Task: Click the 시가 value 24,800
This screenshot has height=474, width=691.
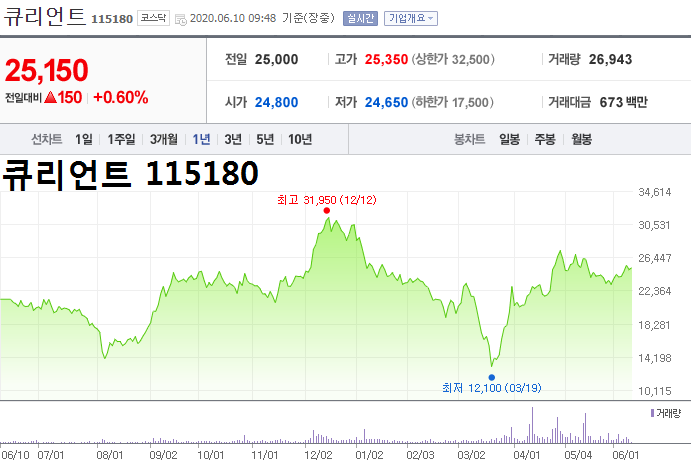Action: (x=276, y=103)
